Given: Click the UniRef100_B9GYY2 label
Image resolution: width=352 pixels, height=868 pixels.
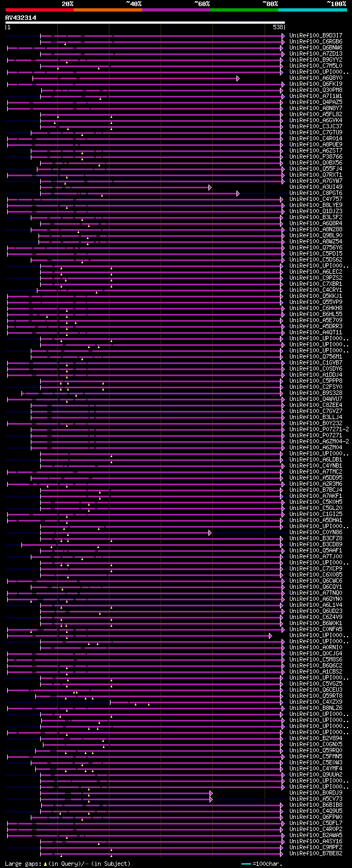Looking at the screenshot, I should click(x=316, y=59).
